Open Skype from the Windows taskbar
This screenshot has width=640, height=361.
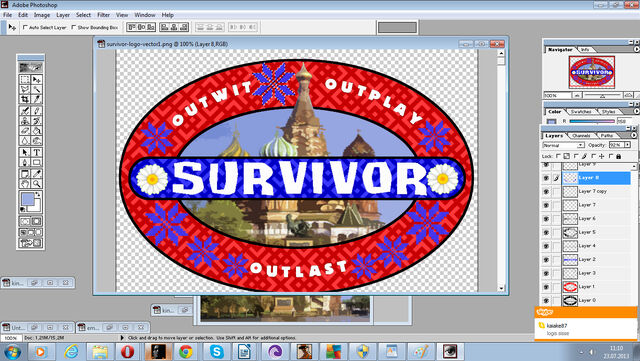tap(216, 352)
